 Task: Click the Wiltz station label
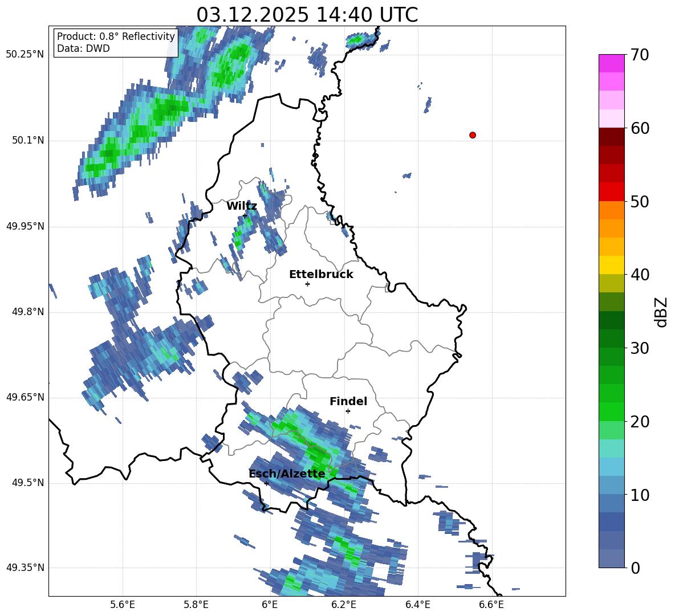point(242,206)
